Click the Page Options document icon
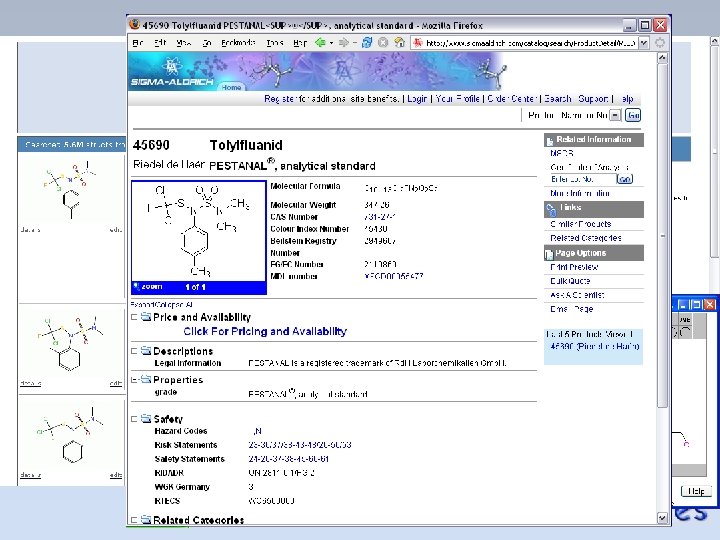 click(x=549, y=254)
